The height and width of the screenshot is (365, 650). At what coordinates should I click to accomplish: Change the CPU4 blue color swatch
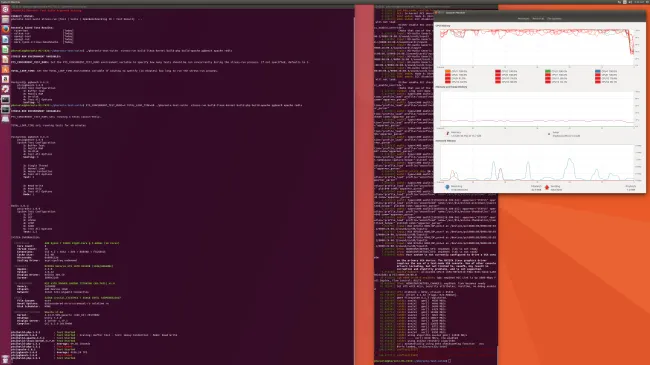(598, 71)
